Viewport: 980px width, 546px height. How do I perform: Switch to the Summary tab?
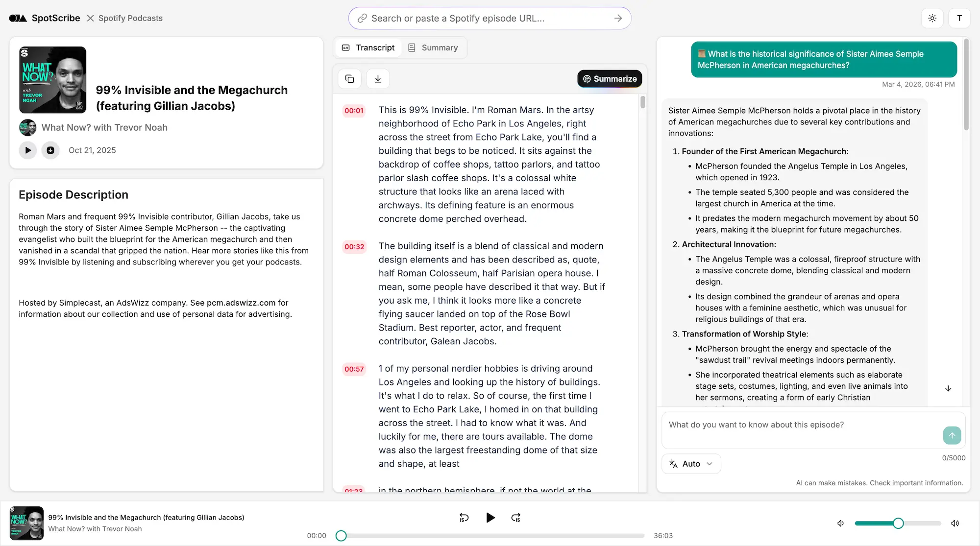coord(433,47)
